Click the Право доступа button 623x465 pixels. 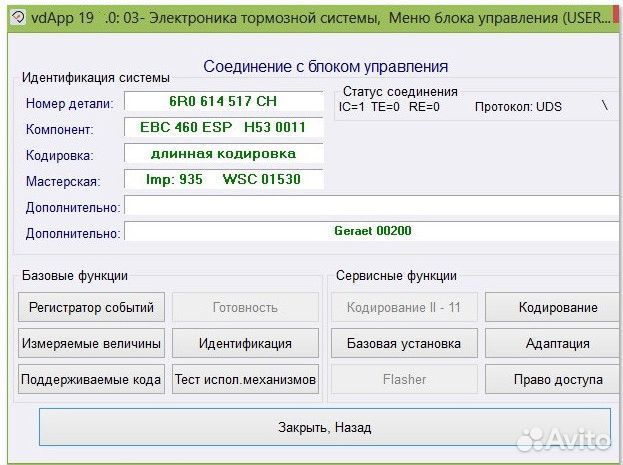(x=554, y=379)
